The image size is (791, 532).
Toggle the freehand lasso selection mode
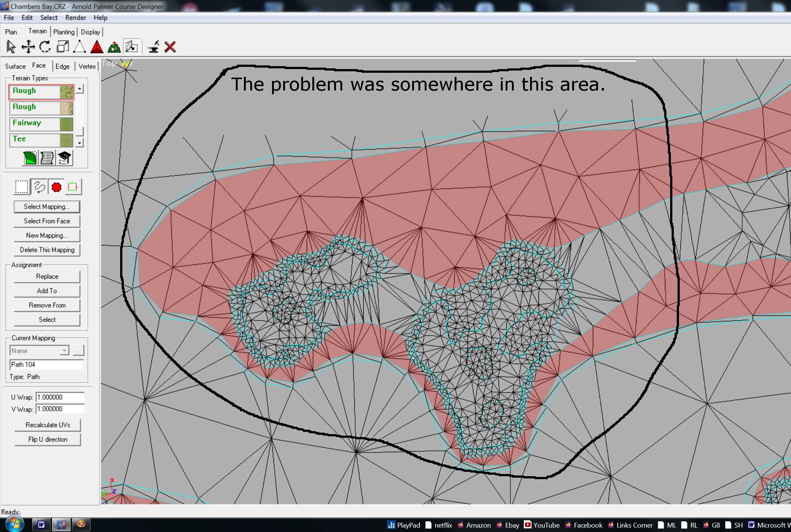[39, 187]
